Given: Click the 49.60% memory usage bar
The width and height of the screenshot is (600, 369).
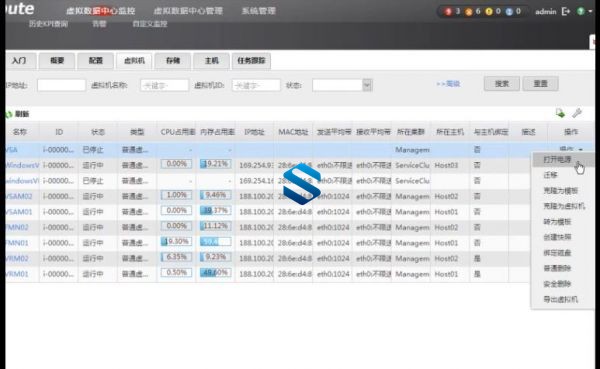Looking at the screenshot, I should [215, 273].
